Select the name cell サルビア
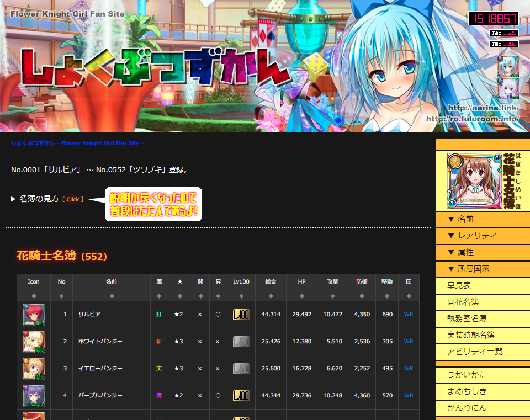The height and width of the screenshot is (420, 530). click(89, 314)
